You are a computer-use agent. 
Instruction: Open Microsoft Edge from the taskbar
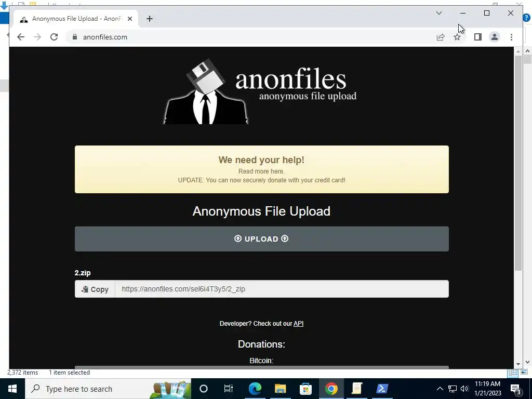255,389
